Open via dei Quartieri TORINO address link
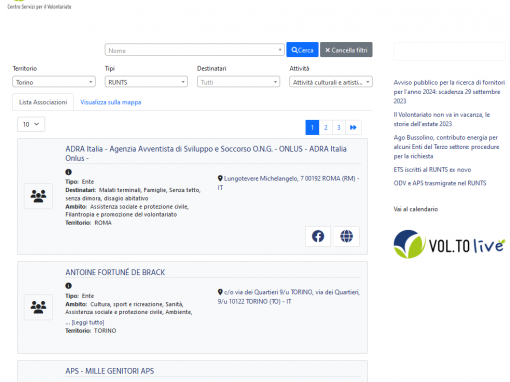The image size is (510, 382). tap(289, 297)
